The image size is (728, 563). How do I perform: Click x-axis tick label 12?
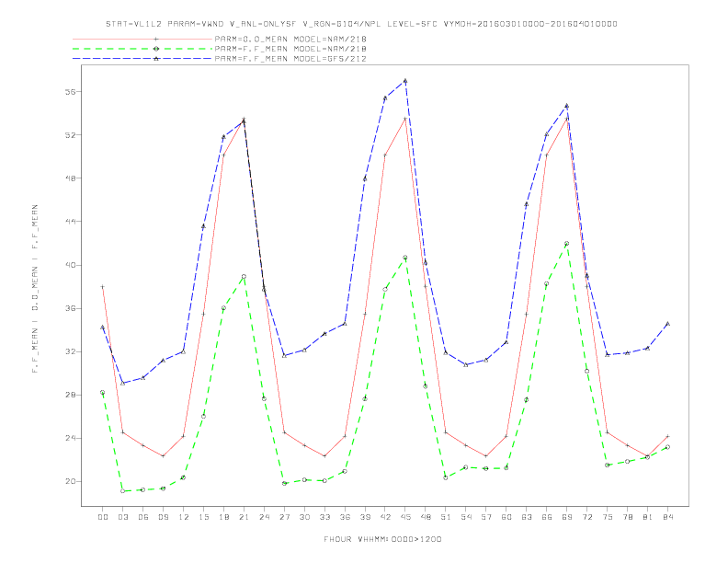pyautogui.click(x=184, y=517)
